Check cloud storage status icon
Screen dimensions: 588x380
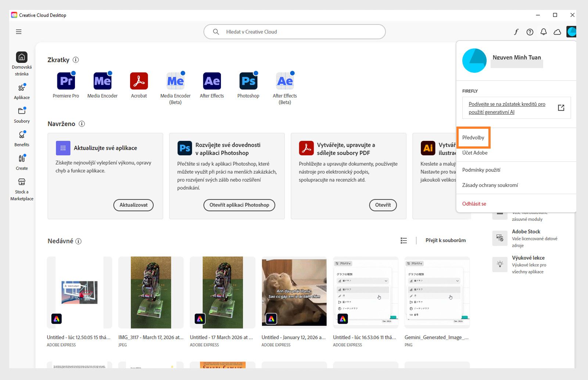pos(557,32)
